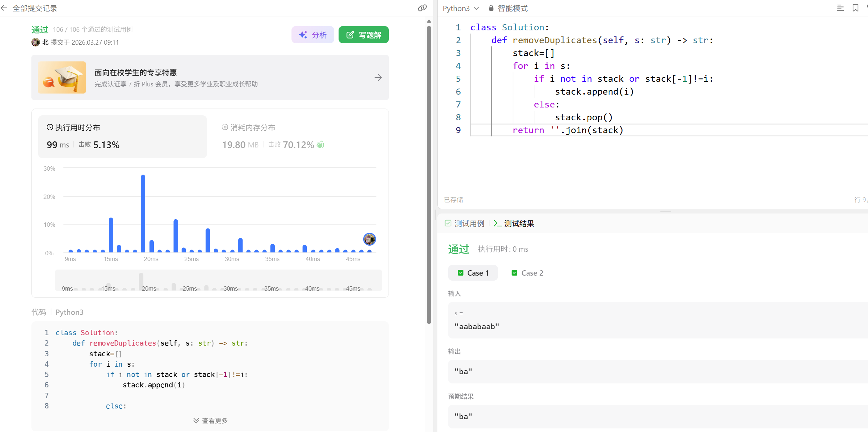This screenshot has width=868, height=432.
Task: Click the bookmark icon in the editor toolbar
Action: point(855,8)
